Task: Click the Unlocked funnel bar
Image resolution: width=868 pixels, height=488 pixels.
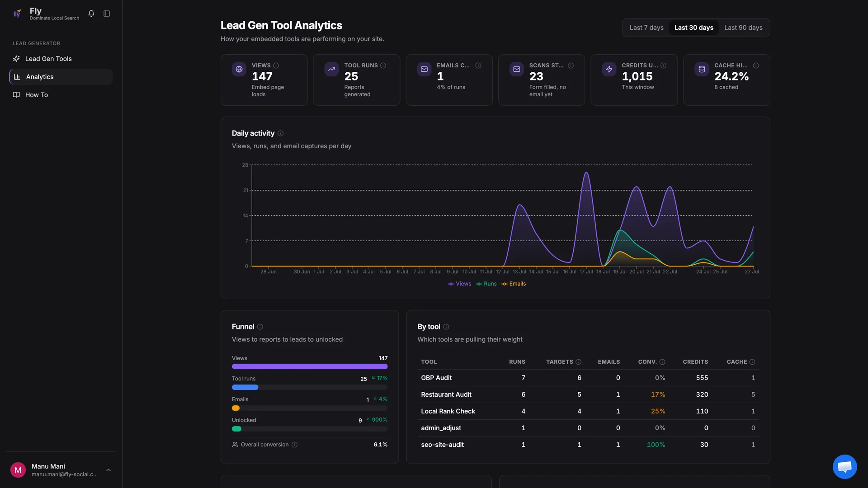Action: click(310, 429)
